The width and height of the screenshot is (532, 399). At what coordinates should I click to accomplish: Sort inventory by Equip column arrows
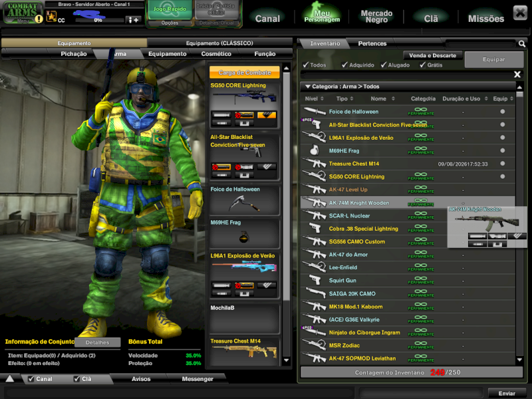pyautogui.click(x=511, y=98)
